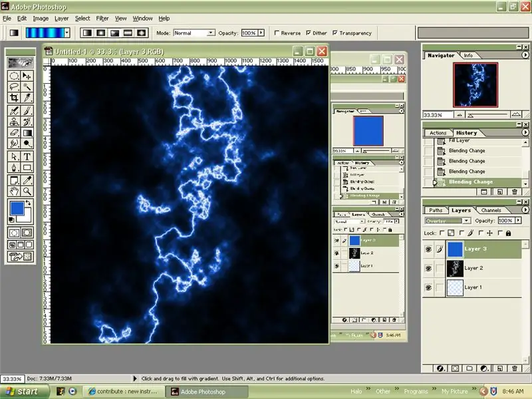Open gradient Opacity slider arrow in options bar

261,33
